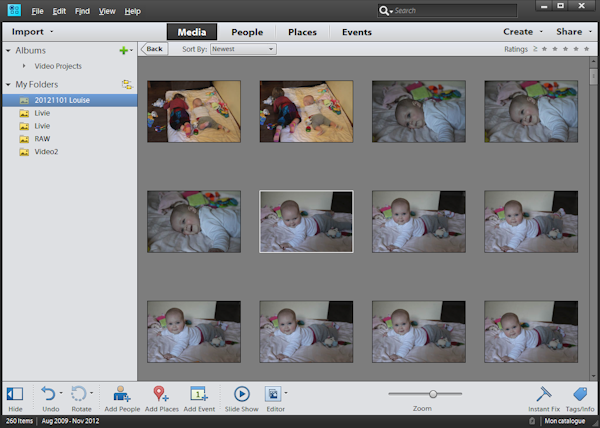This screenshot has width=600, height=428.
Task: Click the Back button
Action: point(153,48)
